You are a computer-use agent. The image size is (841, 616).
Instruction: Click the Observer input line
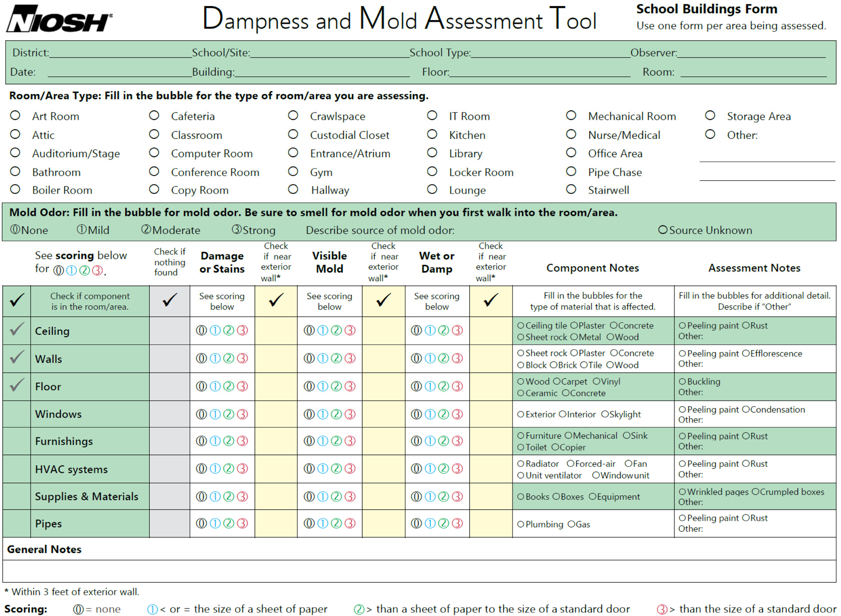(751, 53)
